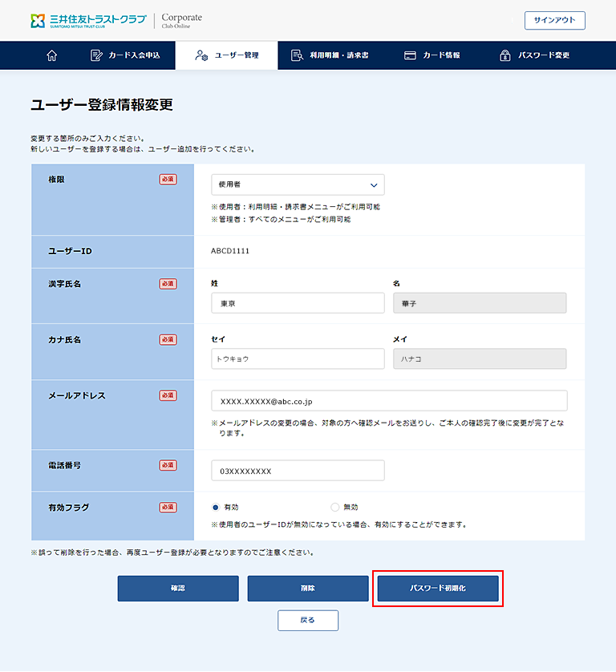This screenshot has width=616, height=672.
Task: Click the 権限 row label
Action: [x=56, y=180]
